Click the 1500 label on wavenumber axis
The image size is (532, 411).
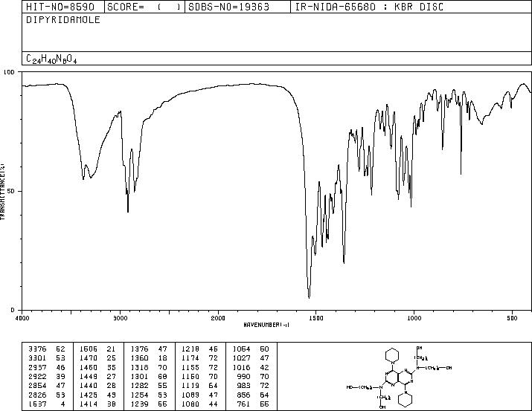pyautogui.click(x=316, y=318)
